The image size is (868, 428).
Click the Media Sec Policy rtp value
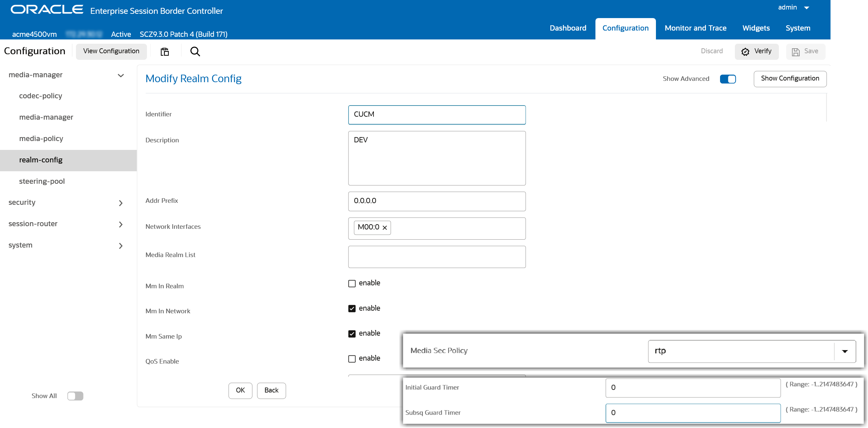point(660,351)
